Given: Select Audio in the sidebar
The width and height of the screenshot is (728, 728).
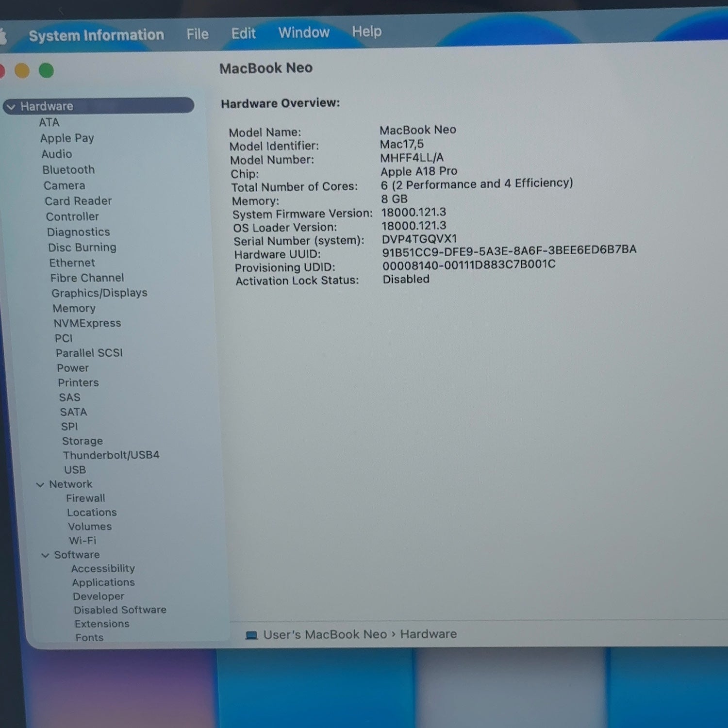Looking at the screenshot, I should click(x=56, y=154).
